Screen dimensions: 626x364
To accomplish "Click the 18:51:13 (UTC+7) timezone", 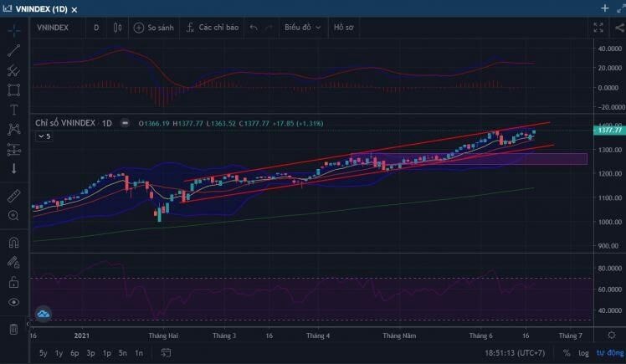I will tap(515, 353).
